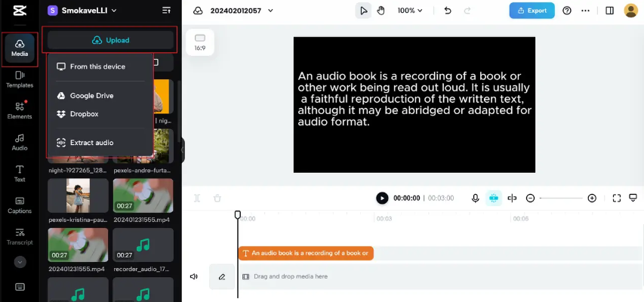
Task: Select the hand pan tool
Action: coord(381,11)
